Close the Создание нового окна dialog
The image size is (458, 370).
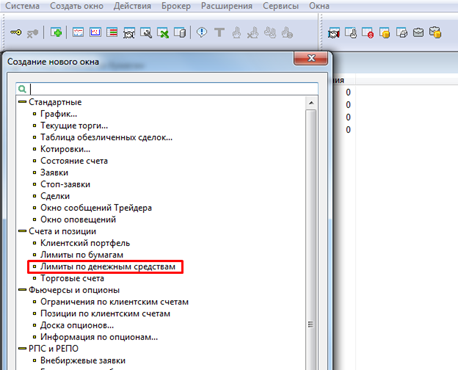click(311, 58)
